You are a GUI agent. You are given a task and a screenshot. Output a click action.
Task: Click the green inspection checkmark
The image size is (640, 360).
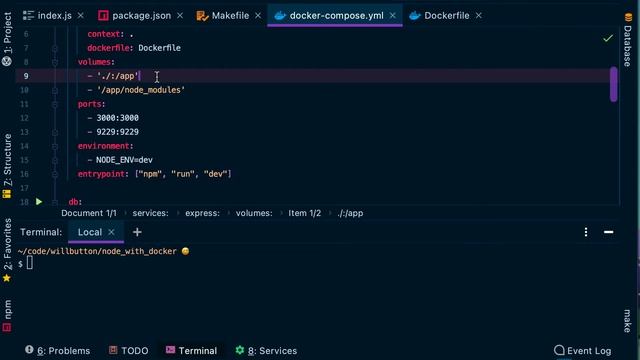[608, 38]
